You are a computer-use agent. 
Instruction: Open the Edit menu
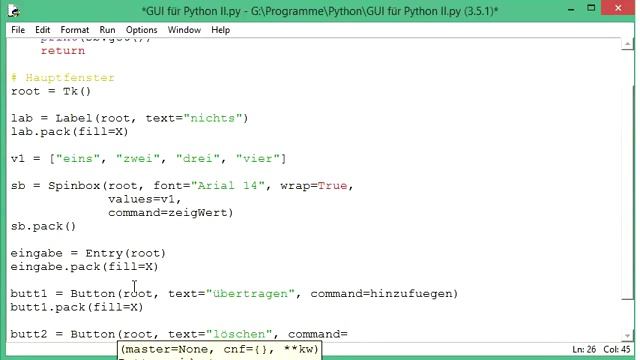point(42,30)
